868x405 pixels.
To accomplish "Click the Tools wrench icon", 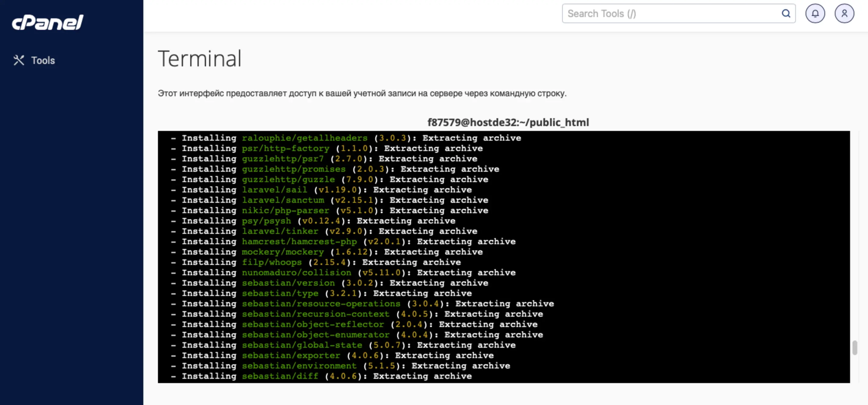I will [x=19, y=60].
